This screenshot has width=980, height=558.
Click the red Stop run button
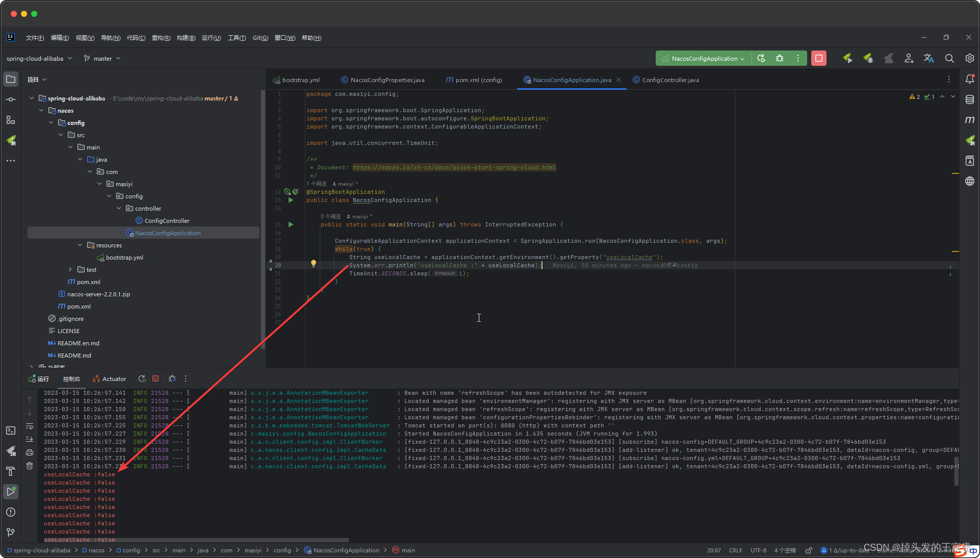[x=818, y=58]
